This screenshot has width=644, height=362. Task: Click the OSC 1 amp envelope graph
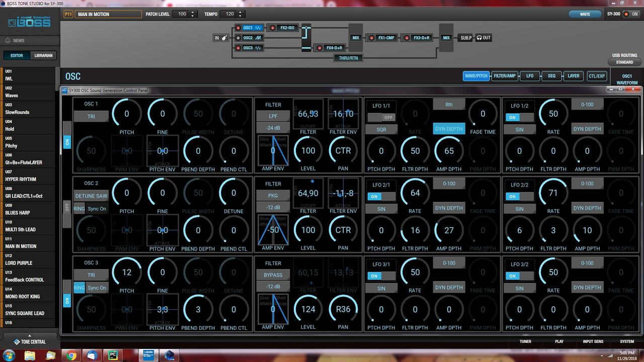click(x=273, y=150)
